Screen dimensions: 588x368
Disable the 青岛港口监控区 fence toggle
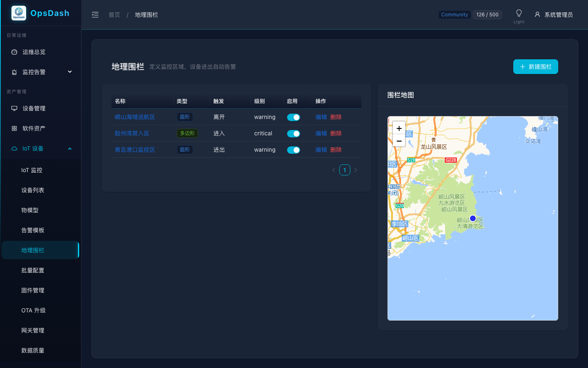point(294,150)
